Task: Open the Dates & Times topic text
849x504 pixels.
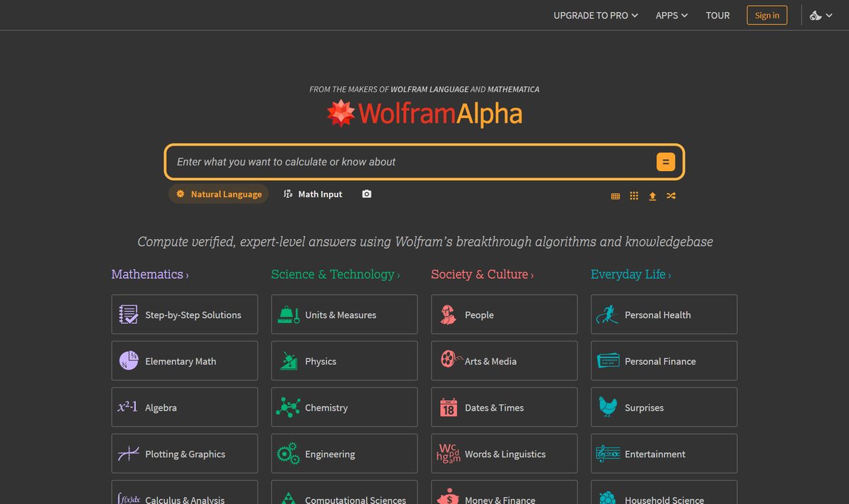Action: click(x=494, y=408)
